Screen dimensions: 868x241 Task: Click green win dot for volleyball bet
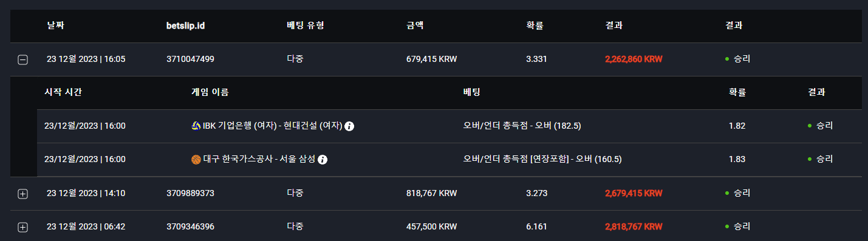(x=809, y=126)
